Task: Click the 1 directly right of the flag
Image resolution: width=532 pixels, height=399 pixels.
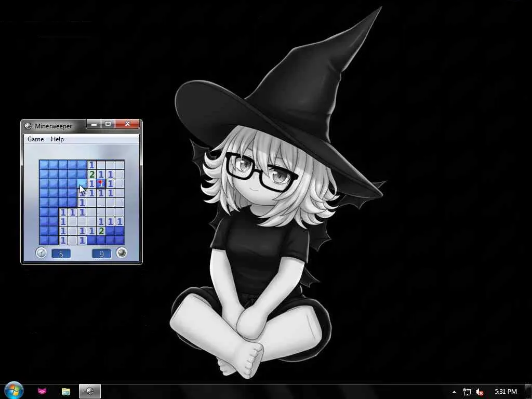Action: [110, 183]
